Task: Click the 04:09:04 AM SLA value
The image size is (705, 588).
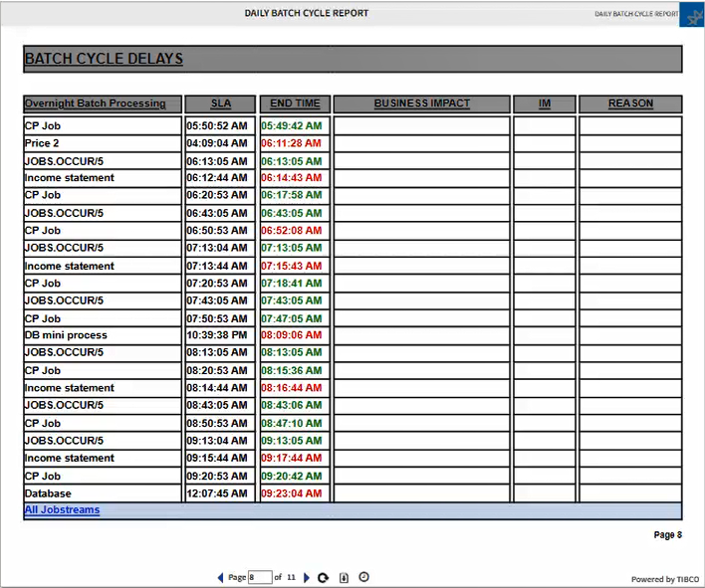Action: click(217, 143)
